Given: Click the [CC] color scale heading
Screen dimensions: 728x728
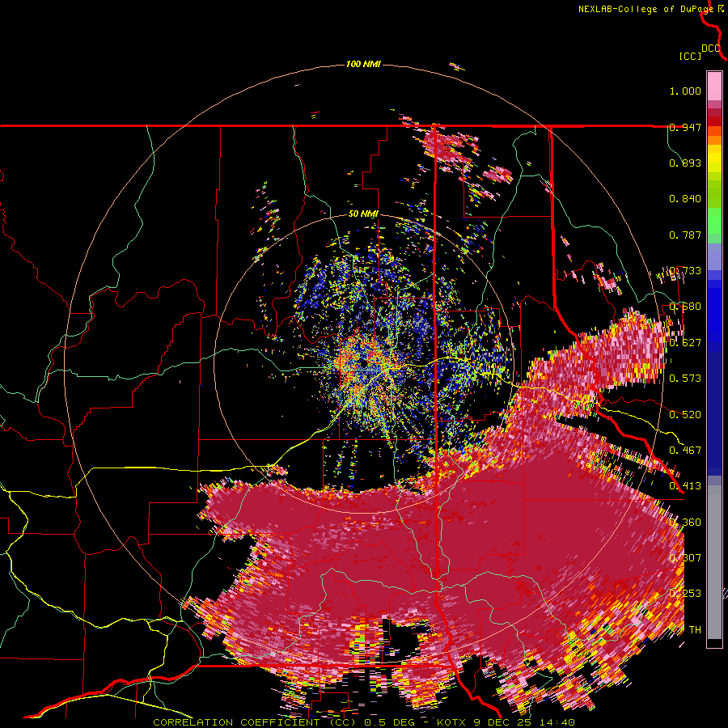Looking at the screenshot, I should click(690, 56).
